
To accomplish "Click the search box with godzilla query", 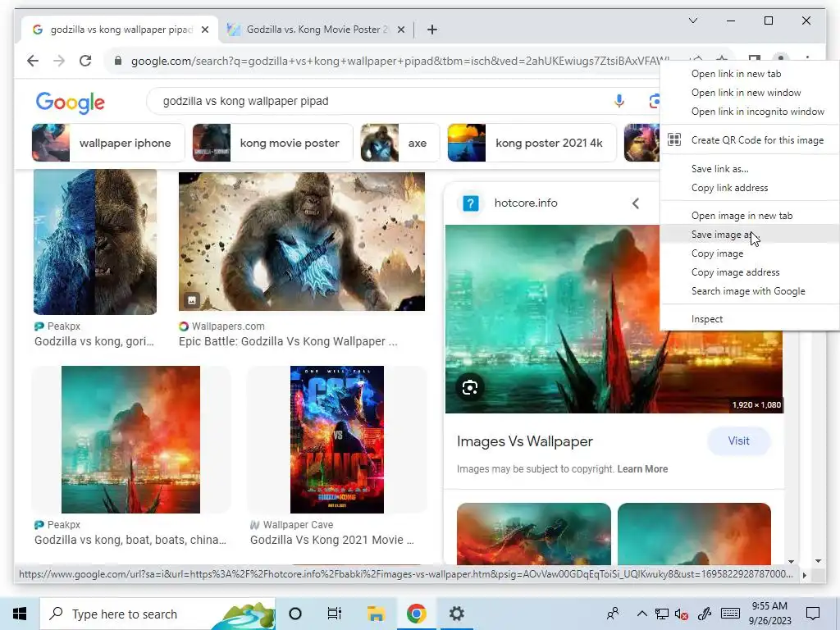I will point(375,101).
